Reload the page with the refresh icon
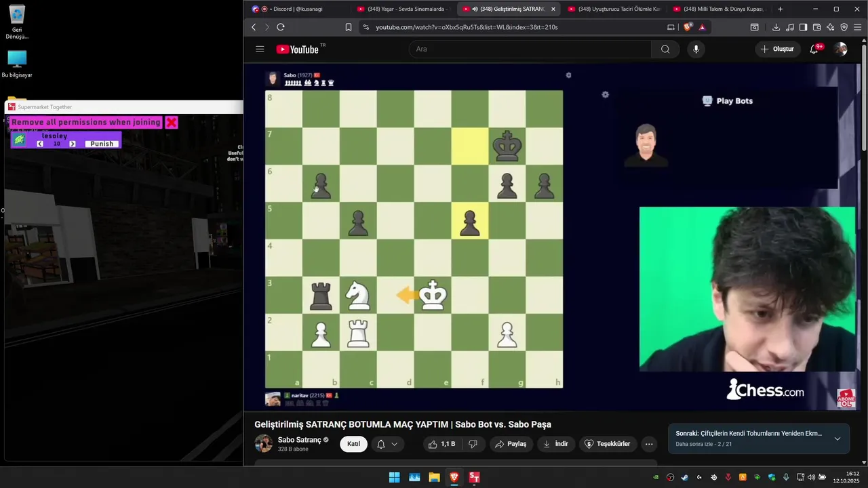Viewport: 868px width, 488px height. [281, 27]
